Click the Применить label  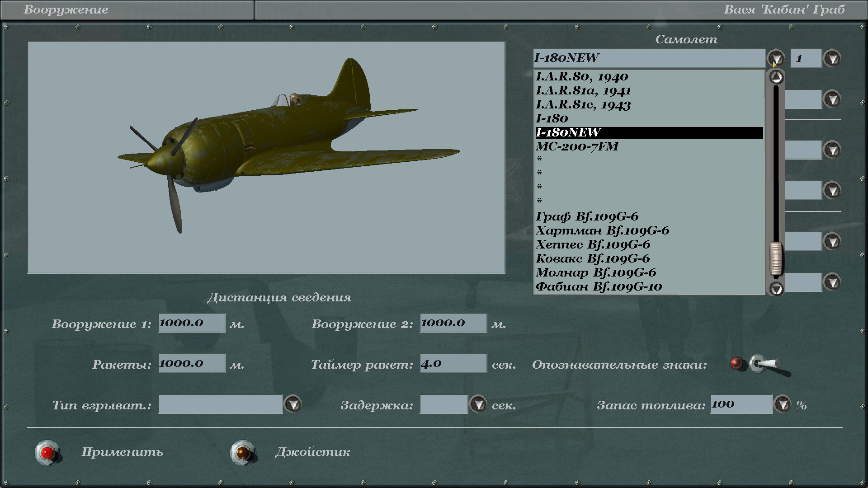tap(122, 452)
